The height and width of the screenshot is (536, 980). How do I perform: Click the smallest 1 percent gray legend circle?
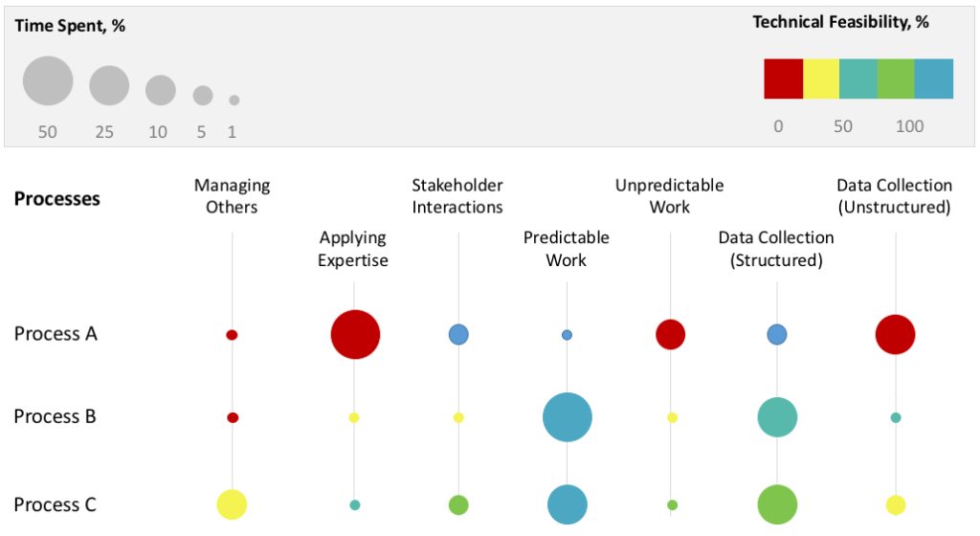point(234,100)
